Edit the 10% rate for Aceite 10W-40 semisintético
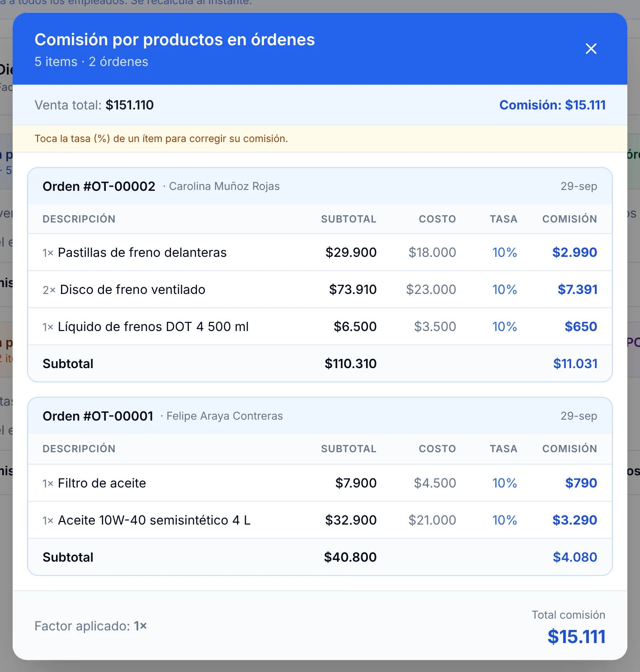640x672 pixels. point(504,520)
